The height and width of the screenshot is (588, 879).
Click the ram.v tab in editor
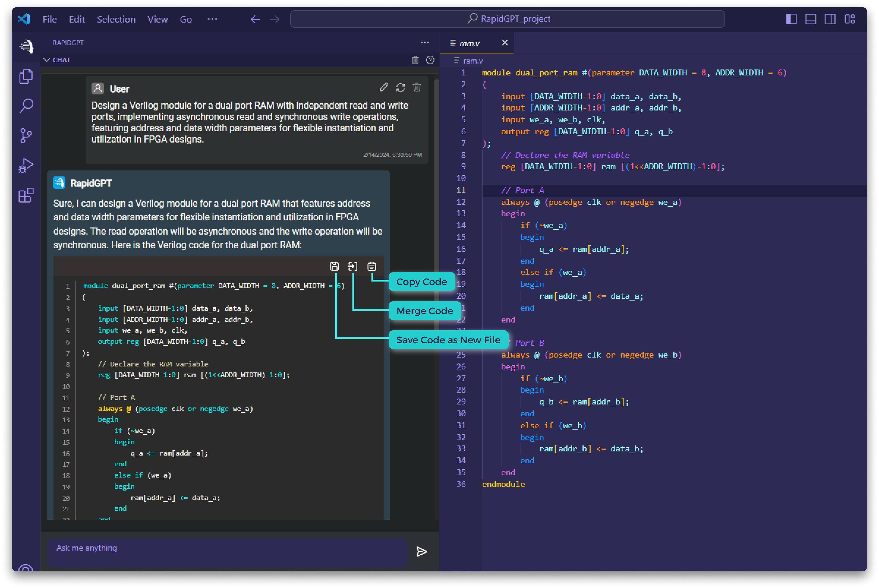click(473, 43)
